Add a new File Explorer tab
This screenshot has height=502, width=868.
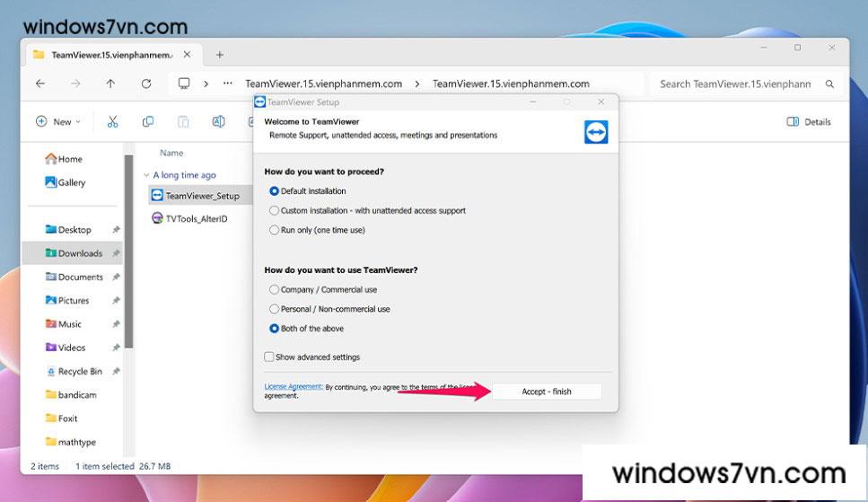pyautogui.click(x=220, y=55)
